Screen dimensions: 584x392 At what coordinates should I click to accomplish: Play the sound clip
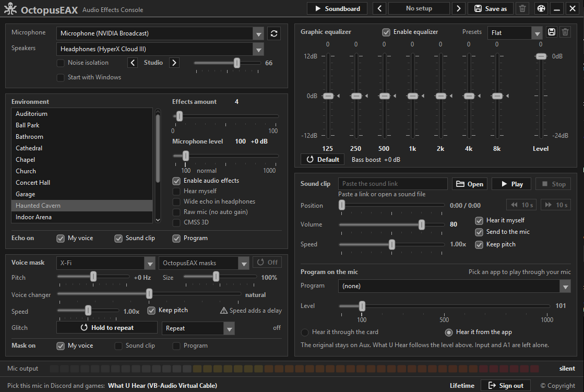click(512, 184)
